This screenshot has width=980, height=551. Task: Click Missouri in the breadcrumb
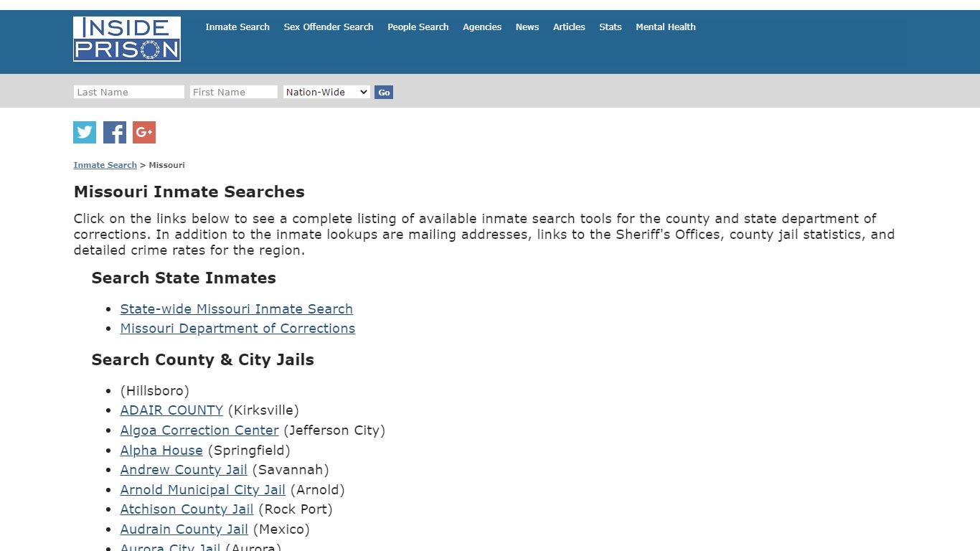(x=167, y=165)
